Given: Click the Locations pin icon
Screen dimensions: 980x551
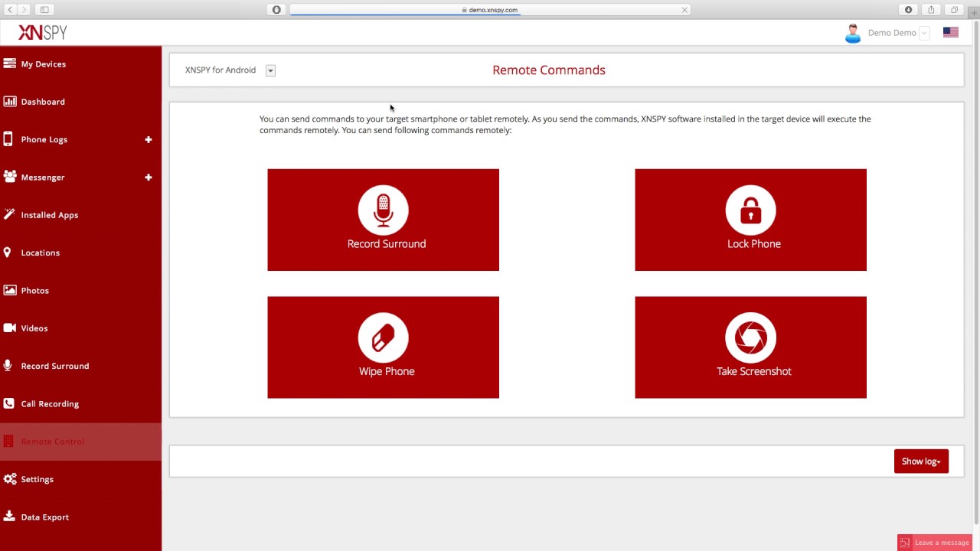Looking at the screenshot, I should coord(7,253).
